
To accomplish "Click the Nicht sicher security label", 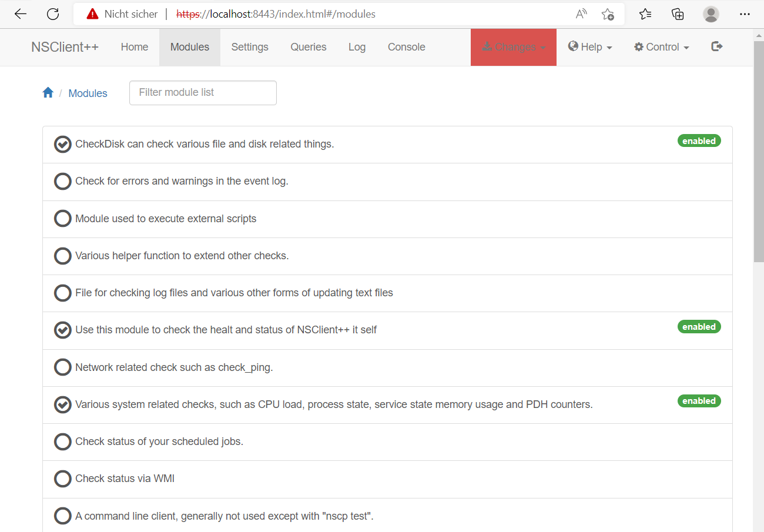I will point(131,14).
